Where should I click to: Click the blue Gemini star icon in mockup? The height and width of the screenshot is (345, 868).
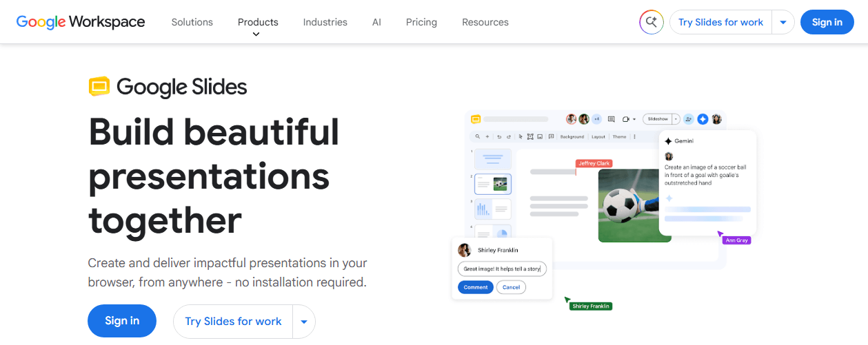(x=703, y=119)
